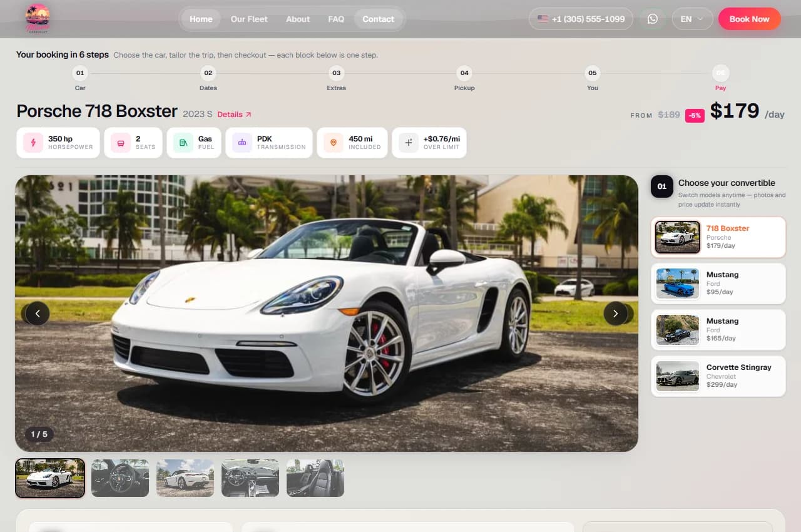The width and height of the screenshot is (801, 532).
Task: Open the Details link for the Boxster
Action: (235, 115)
